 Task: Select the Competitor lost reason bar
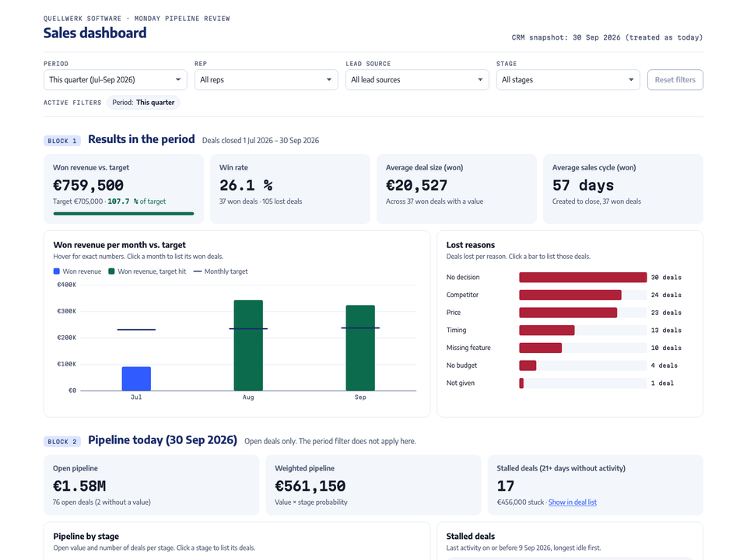click(x=570, y=295)
